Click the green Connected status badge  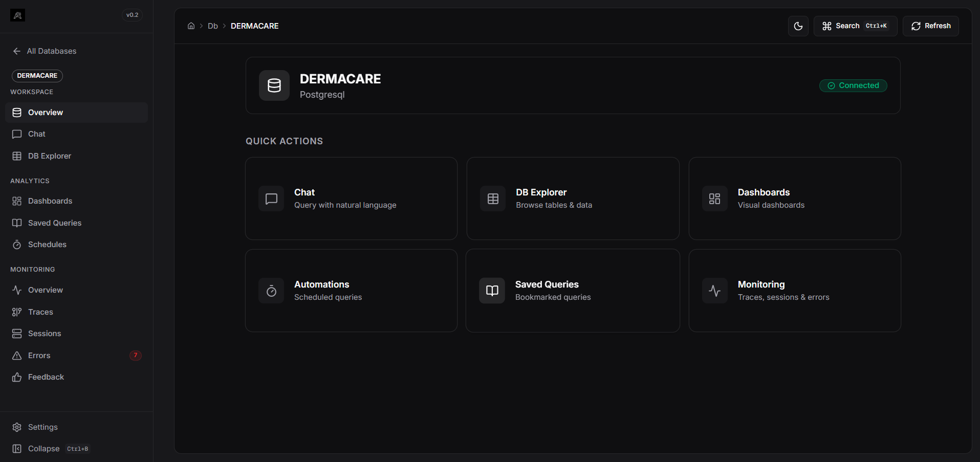853,85
